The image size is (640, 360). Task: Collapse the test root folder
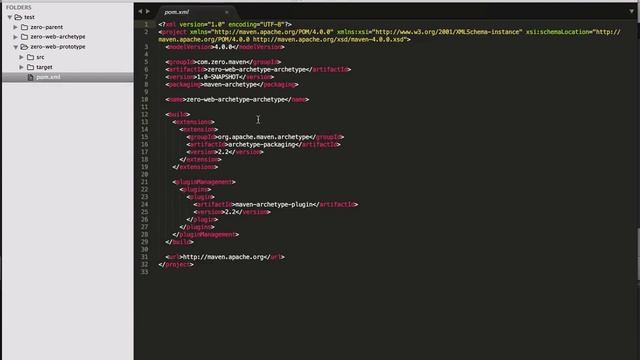point(10,17)
